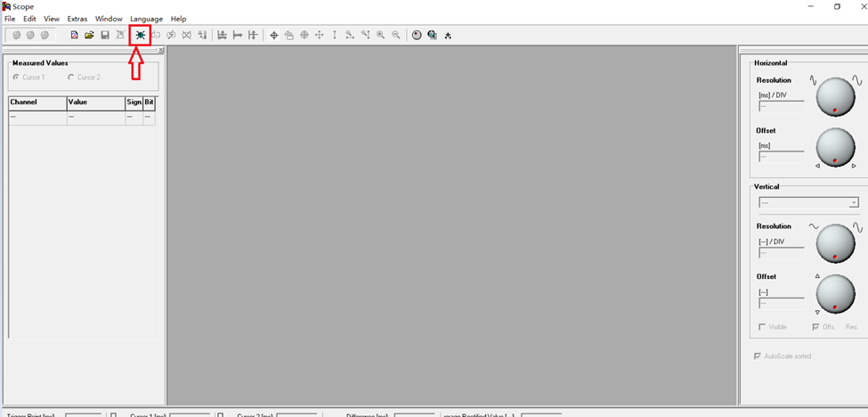This screenshot has height=417, width=868.
Task: Click the Vertical Offset knob
Action: pyautogui.click(x=835, y=294)
